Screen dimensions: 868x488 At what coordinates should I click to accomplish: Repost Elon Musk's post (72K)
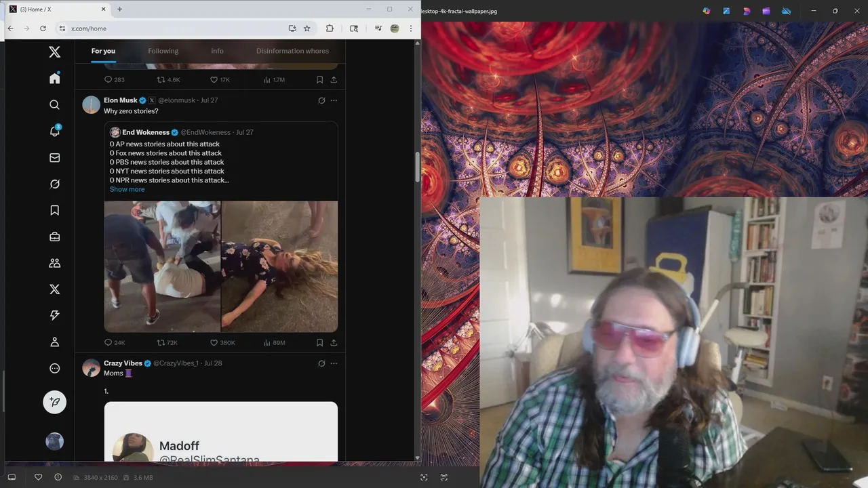pos(167,343)
